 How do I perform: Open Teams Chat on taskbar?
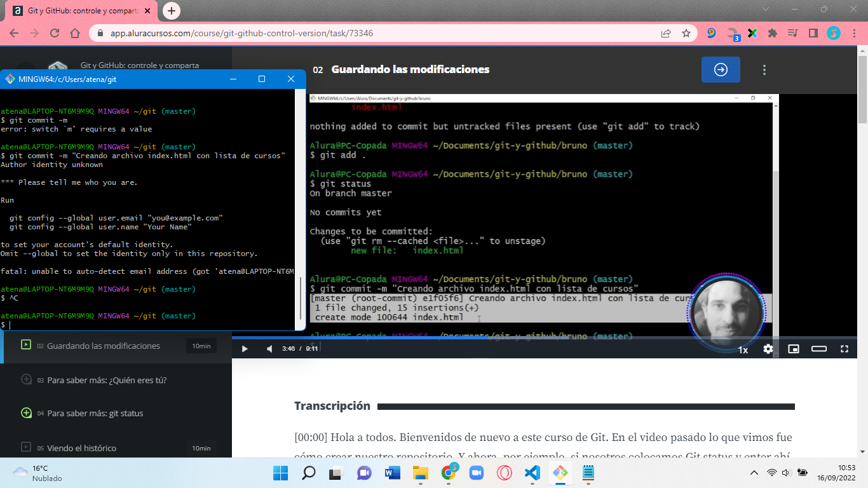point(364,473)
